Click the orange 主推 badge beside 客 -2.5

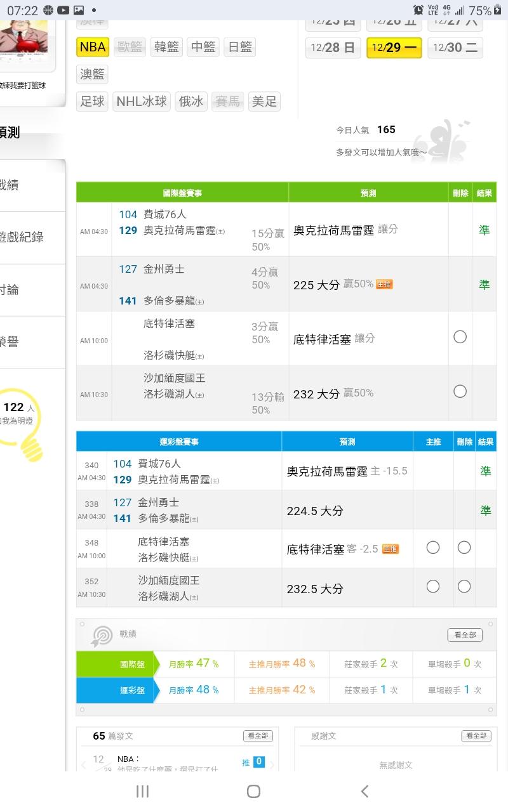[391, 549]
